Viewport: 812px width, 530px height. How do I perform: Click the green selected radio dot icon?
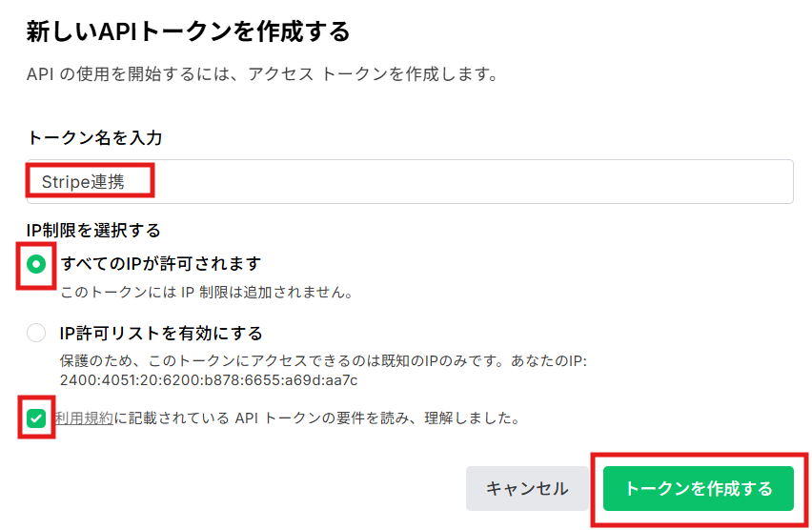tap(36, 264)
